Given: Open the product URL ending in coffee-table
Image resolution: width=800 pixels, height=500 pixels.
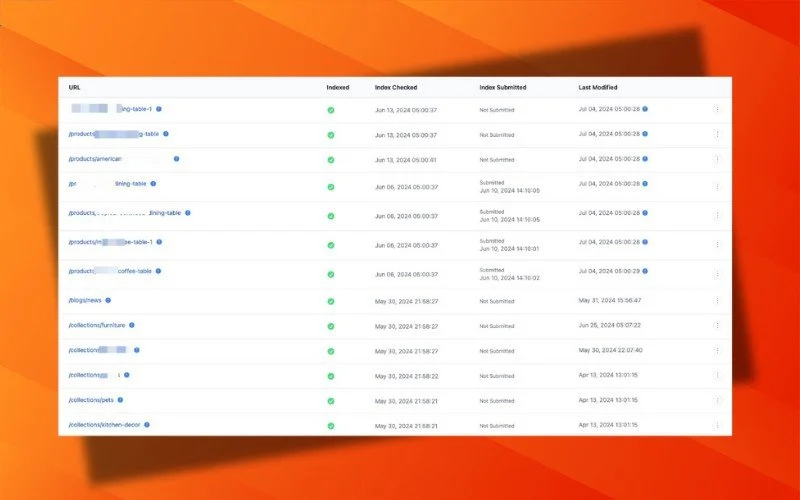Looking at the screenshot, I should (x=110, y=271).
